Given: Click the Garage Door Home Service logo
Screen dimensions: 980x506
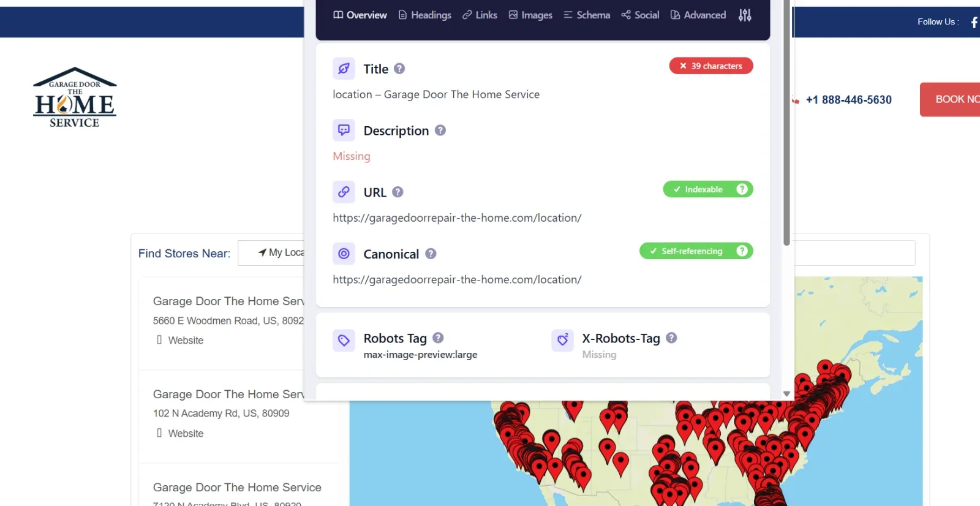Looking at the screenshot, I should click(75, 97).
